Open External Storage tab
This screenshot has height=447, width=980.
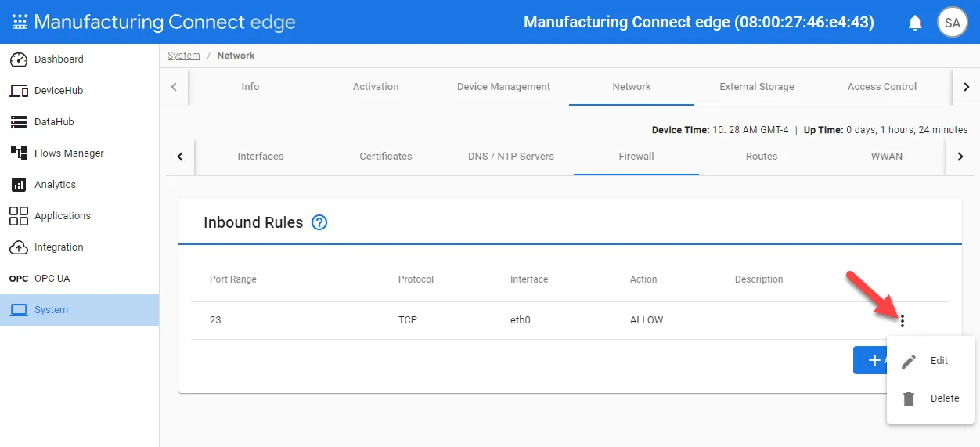tap(757, 87)
